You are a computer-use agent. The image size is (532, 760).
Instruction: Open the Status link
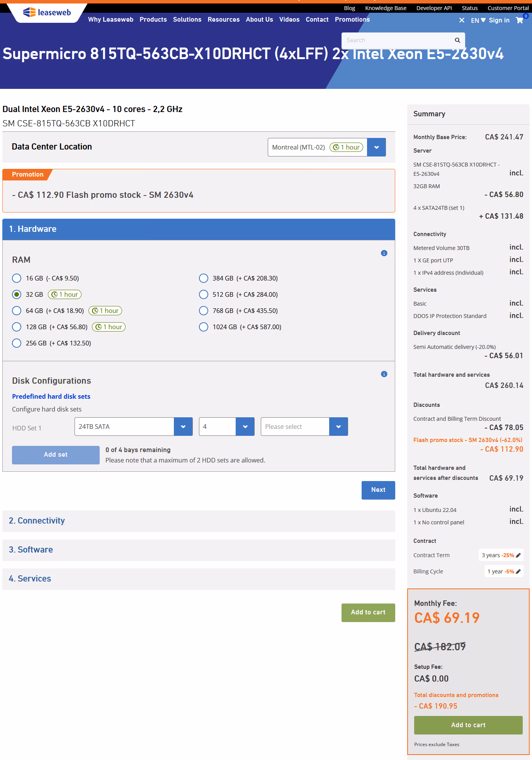click(470, 8)
